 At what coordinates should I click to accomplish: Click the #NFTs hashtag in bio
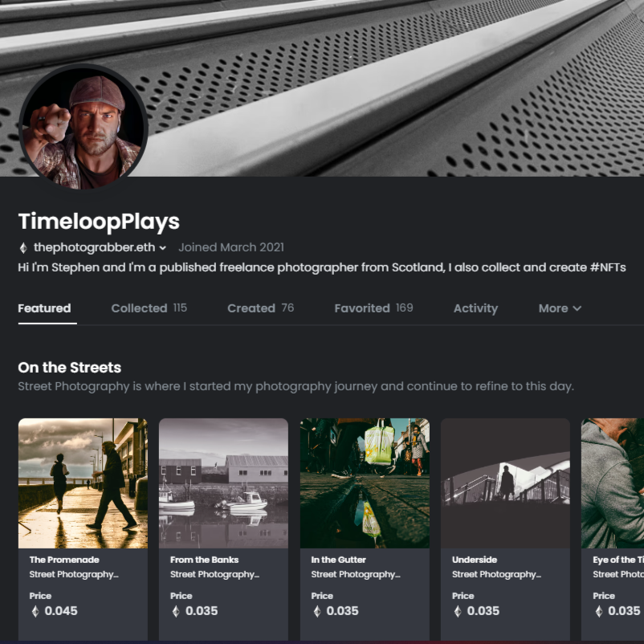pyautogui.click(x=608, y=267)
